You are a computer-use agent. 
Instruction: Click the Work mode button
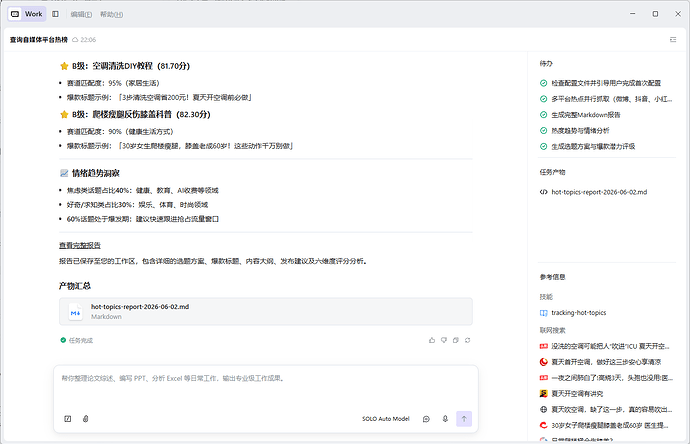click(27, 14)
